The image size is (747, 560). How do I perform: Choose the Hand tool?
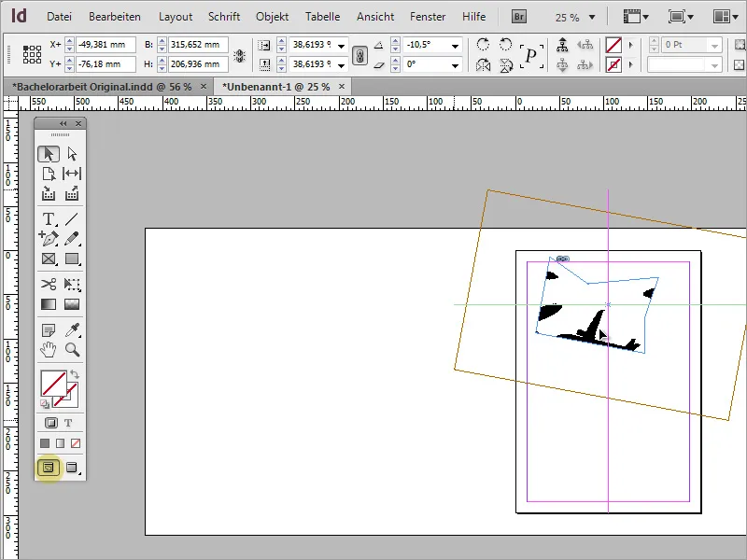click(49, 350)
